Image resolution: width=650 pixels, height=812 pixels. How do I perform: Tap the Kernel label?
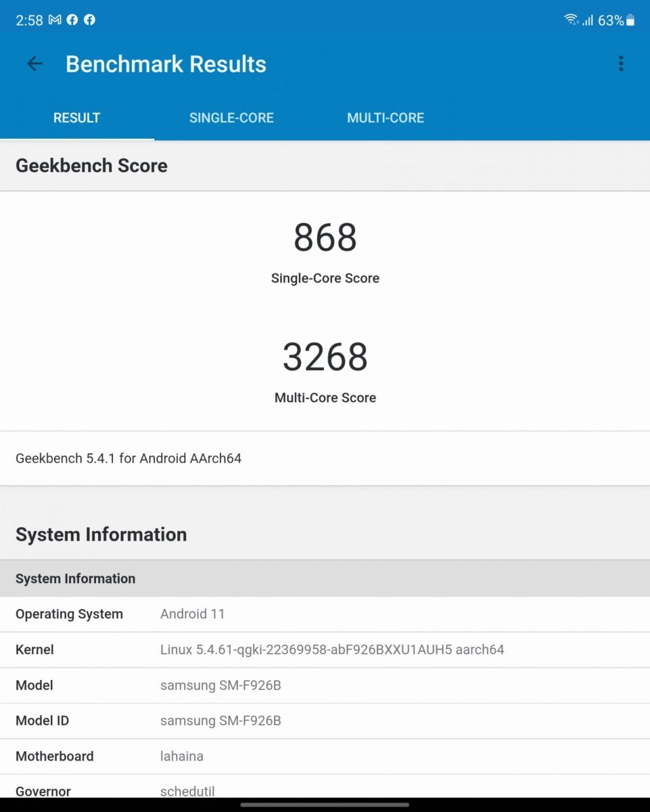point(34,650)
